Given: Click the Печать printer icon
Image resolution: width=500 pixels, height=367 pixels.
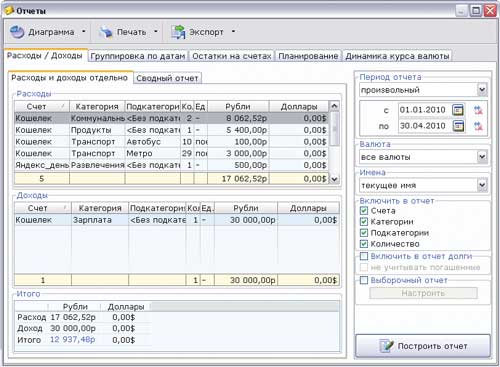Looking at the screenshot, I should click(106, 32).
